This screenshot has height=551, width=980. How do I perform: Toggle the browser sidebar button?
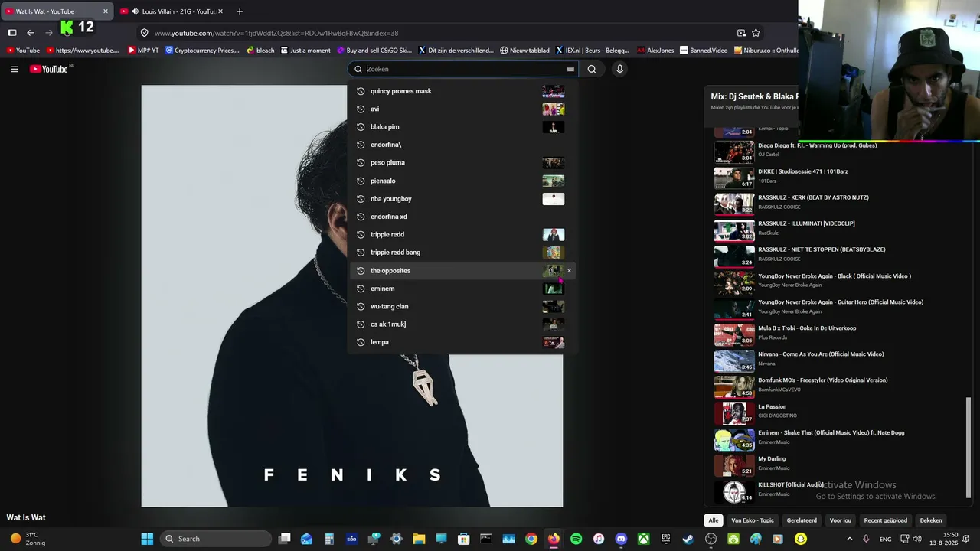click(12, 33)
